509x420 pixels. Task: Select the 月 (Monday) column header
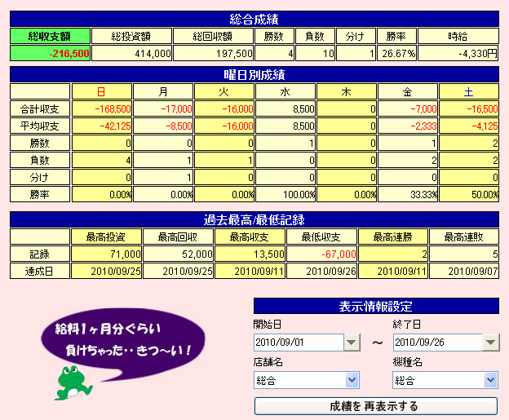(163, 91)
